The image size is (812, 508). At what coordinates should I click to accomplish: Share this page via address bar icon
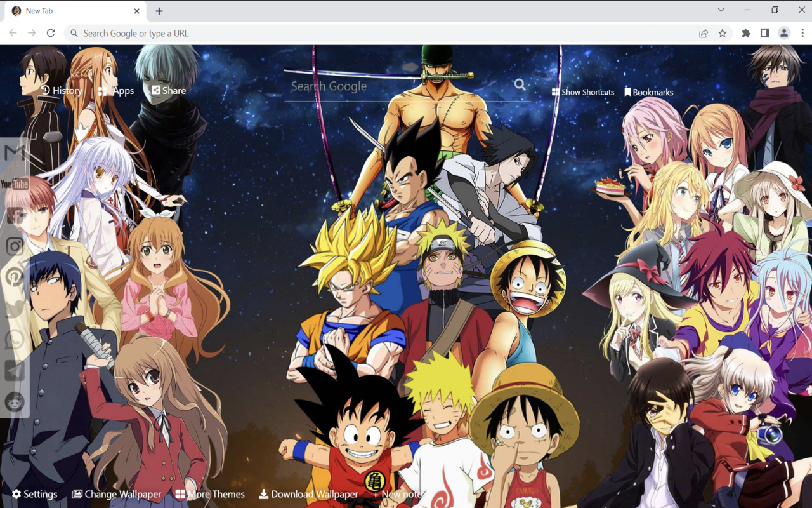click(x=704, y=34)
